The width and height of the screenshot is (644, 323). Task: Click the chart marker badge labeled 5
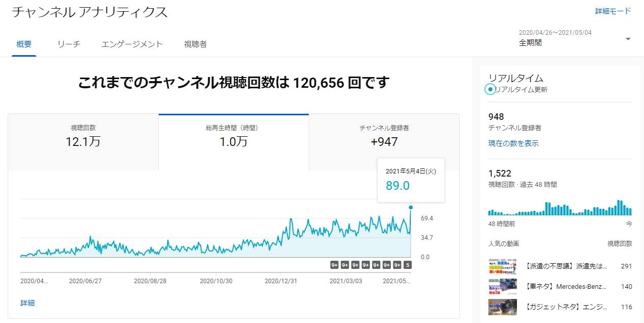pyautogui.click(x=407, y=265)
